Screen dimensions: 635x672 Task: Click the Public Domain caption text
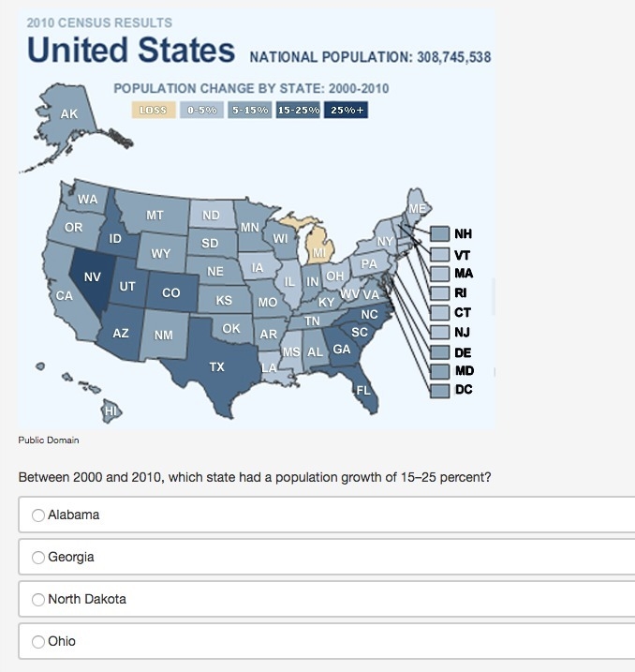coord(49,441)
